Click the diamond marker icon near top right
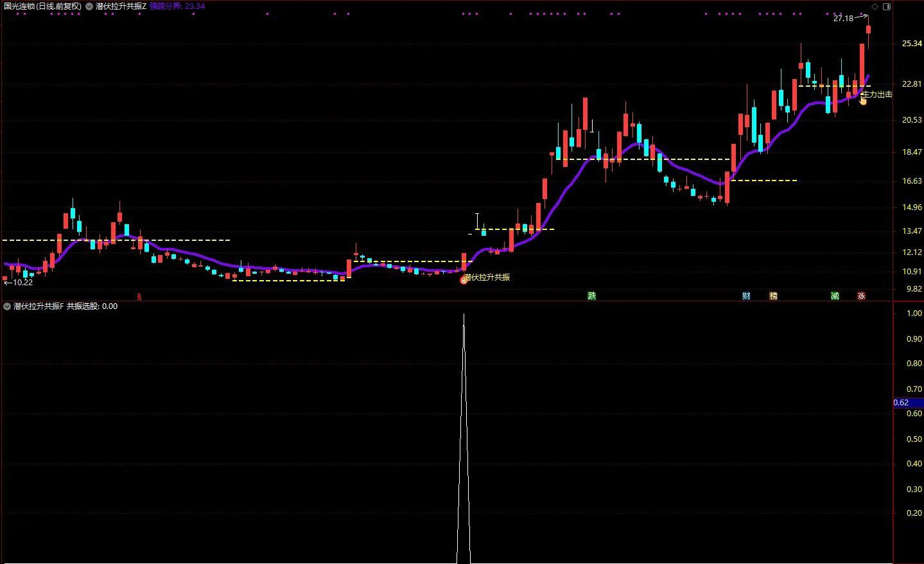Viewport: 924px width, 564px height. pos(875,6)
